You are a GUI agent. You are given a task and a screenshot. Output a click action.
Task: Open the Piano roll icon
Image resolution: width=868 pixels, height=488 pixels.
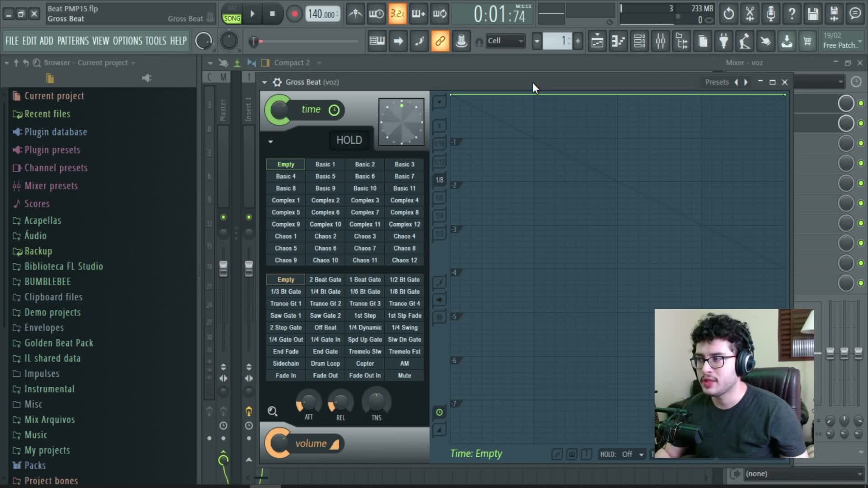coord(618,41)
